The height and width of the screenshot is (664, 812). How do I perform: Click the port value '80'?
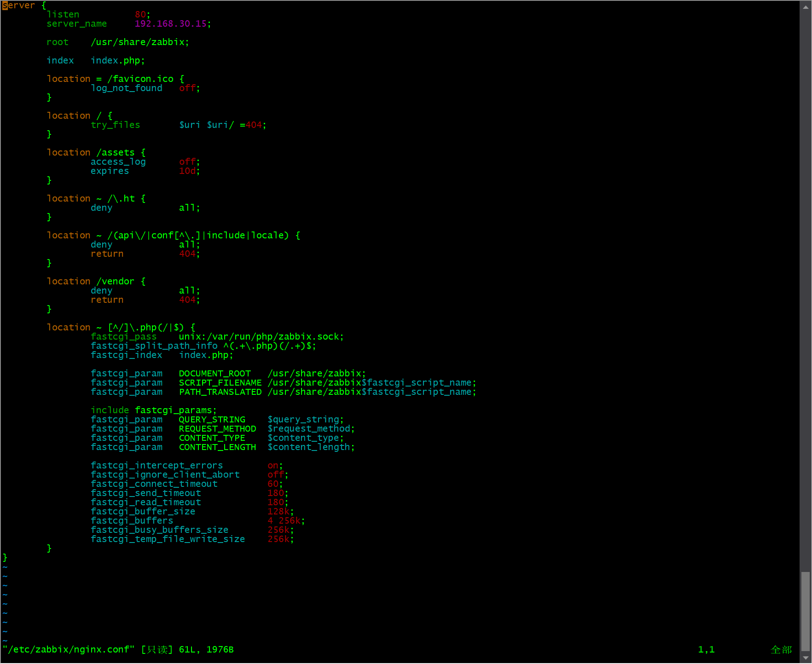pos(140,14)
